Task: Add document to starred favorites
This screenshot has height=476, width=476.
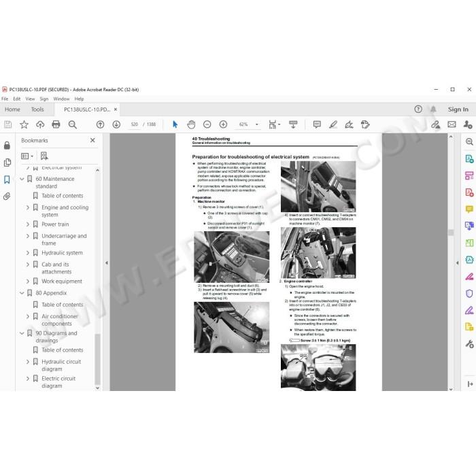Action: (24, 124)
